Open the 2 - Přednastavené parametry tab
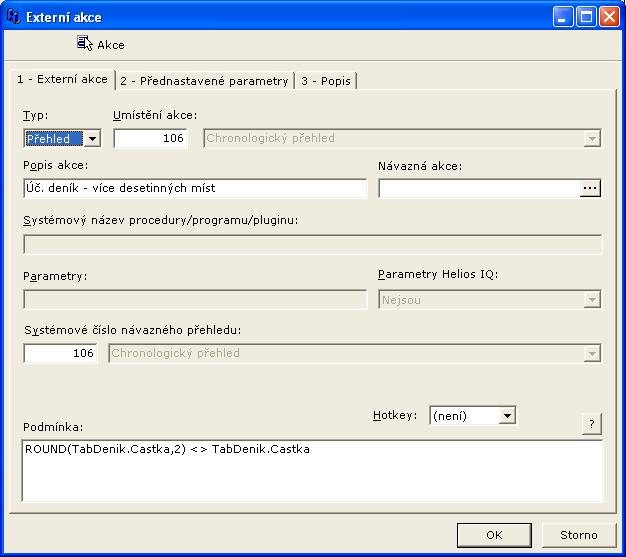The image size is (626, 557). coord(204,81)
